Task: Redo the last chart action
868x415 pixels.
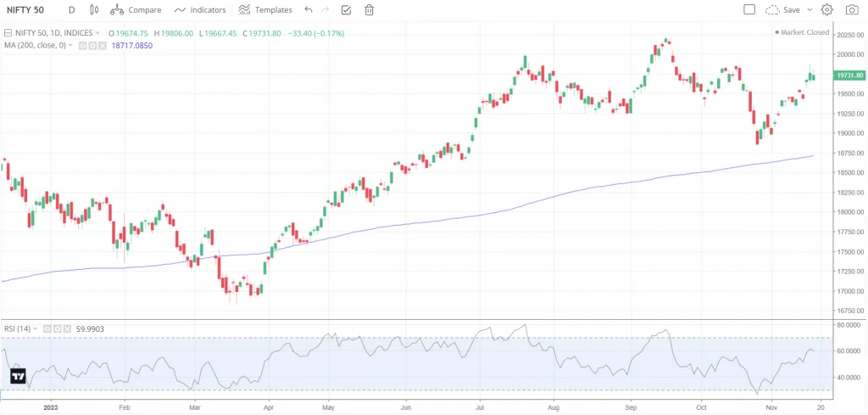Action: tap(325, 9)
